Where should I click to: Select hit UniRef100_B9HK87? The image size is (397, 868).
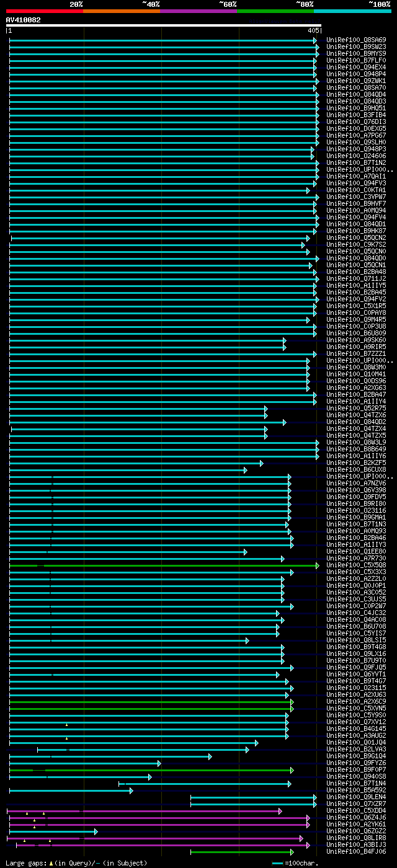click(356, 231)
